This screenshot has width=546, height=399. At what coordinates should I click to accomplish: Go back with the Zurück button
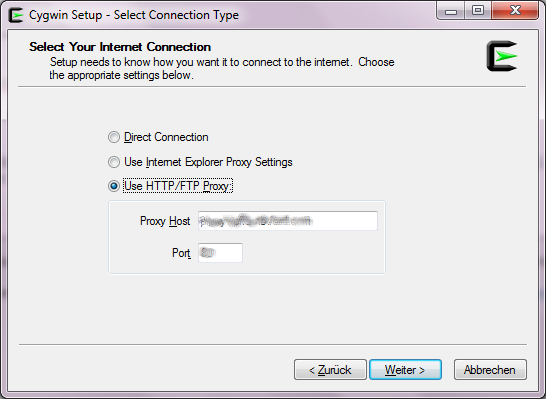[x=330, y=370]
